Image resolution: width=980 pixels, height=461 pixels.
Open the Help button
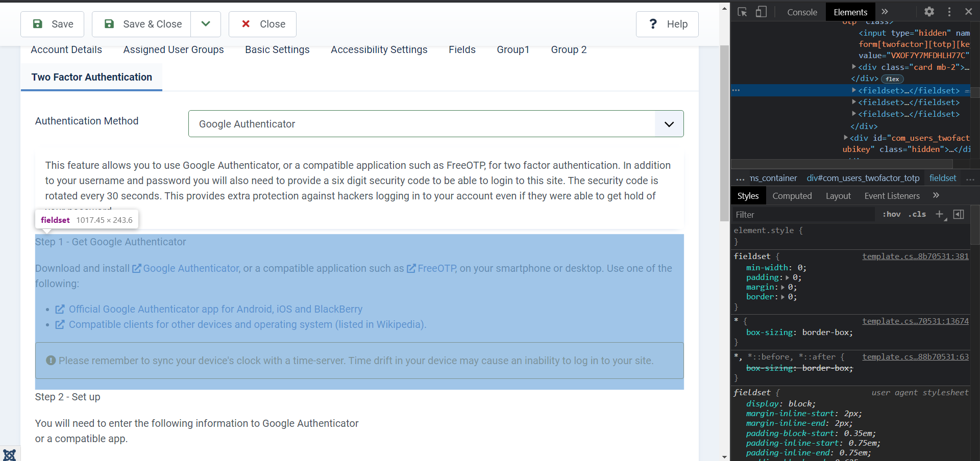tap(667, 24)
